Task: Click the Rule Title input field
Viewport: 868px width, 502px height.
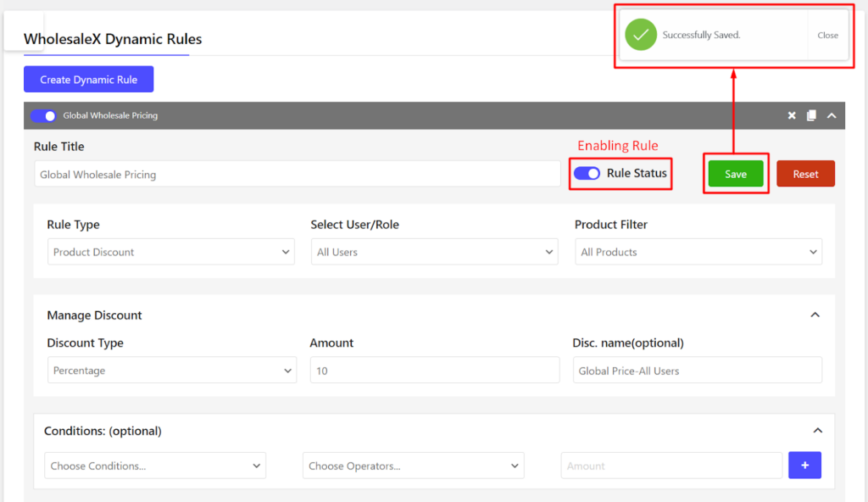Action: (298, 174)
